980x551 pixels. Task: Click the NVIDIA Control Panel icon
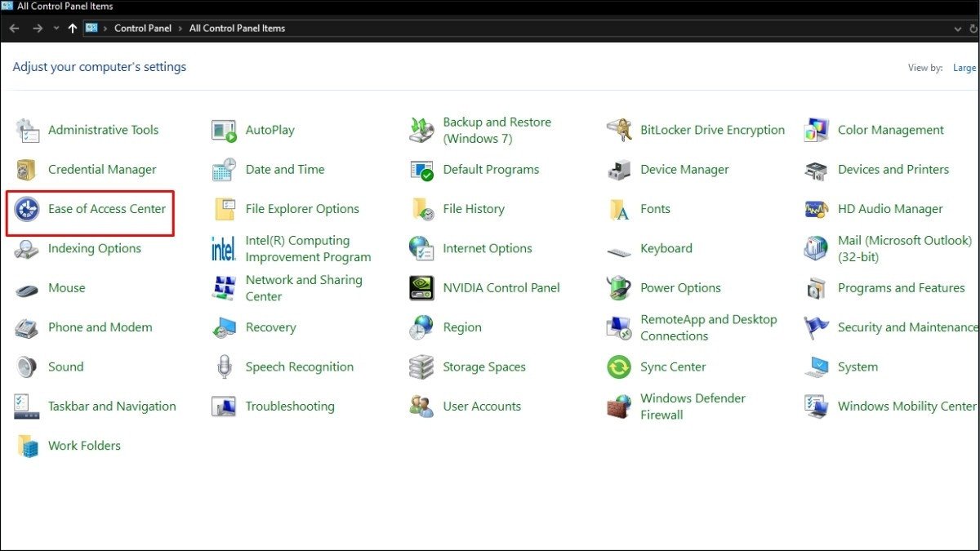click(x=421, y=288)
